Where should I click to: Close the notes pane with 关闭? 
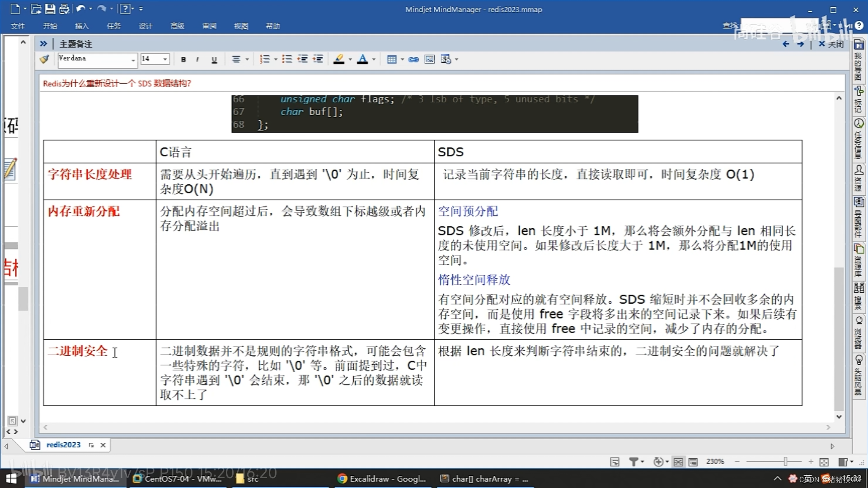point(831,44)
